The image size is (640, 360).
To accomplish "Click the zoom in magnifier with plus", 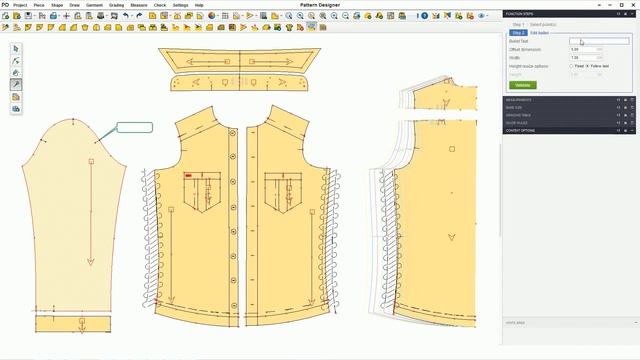I will pyautogui.click(x=334, y=16).
